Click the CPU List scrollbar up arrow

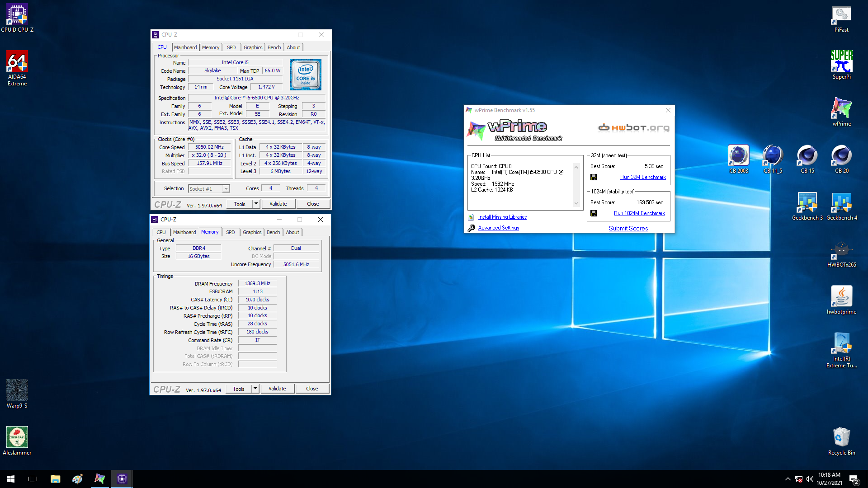[x=576, y=167]
